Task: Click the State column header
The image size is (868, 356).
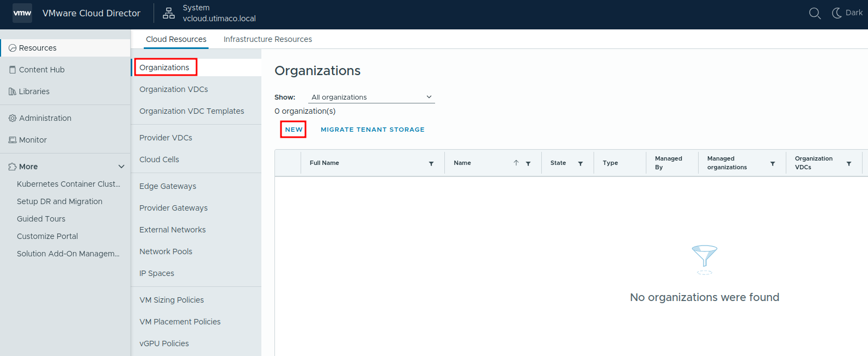Action: click(558, 163)
